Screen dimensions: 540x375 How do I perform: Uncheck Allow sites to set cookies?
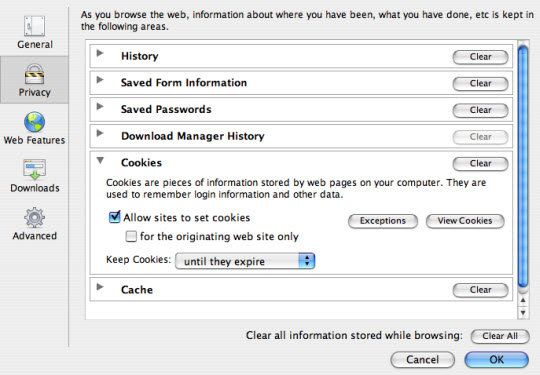[114, 217]
